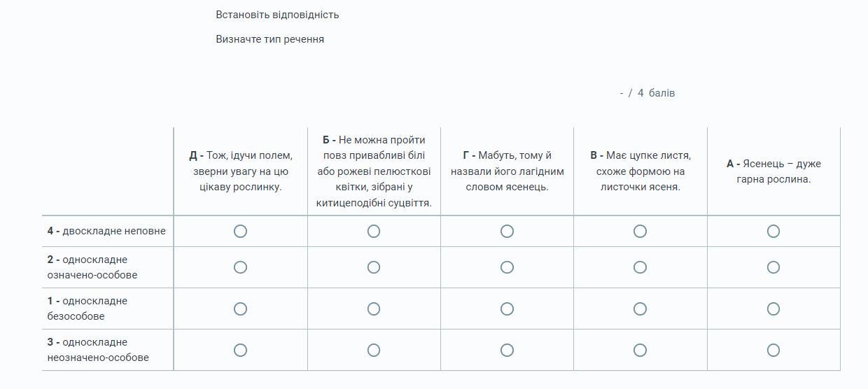The height and width of the screenshot is (389, 868).
Task: Select radio for row 4 under column А
Action: pos(773,231)
